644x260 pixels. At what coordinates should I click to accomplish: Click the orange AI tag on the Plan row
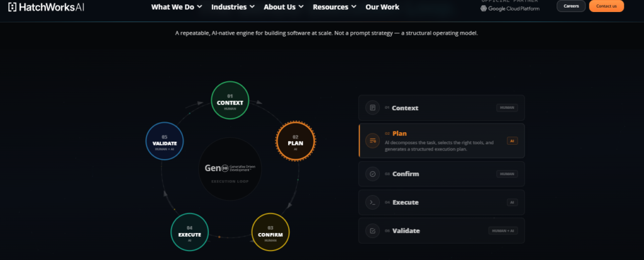(512, 140)
